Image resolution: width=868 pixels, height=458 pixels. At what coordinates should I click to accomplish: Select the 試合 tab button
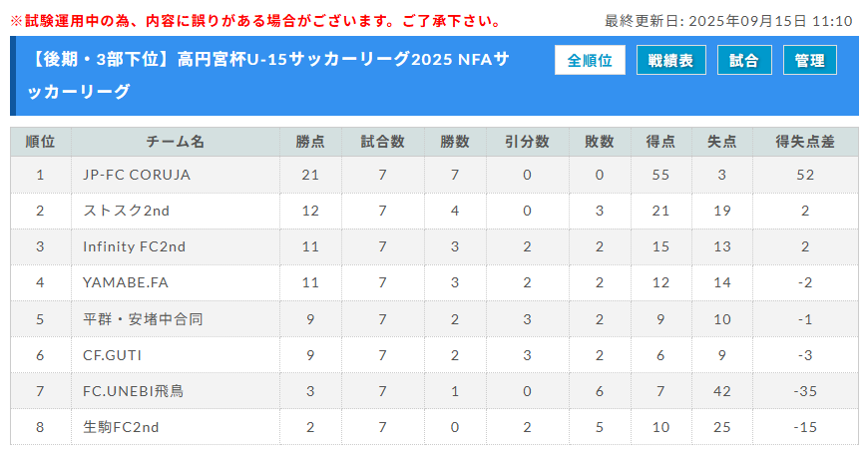[743, 61]
